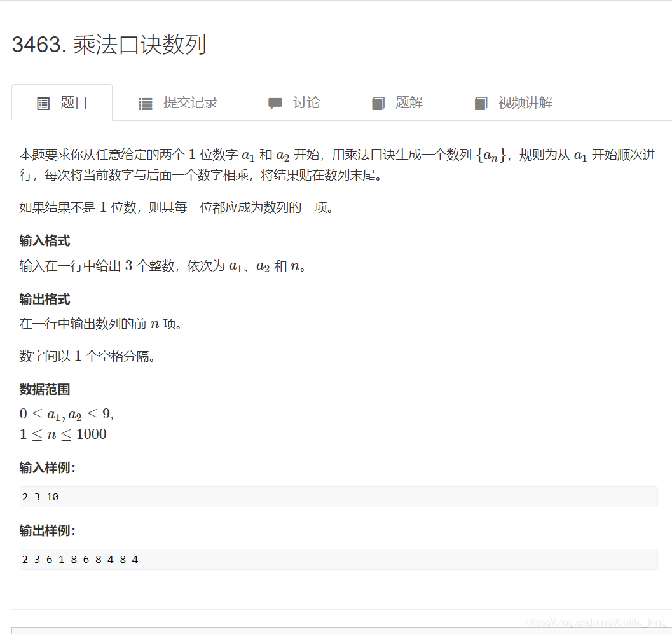
Task: Click the sentence starting '如果结果不是 1 位数'
Action: (177, 207)
